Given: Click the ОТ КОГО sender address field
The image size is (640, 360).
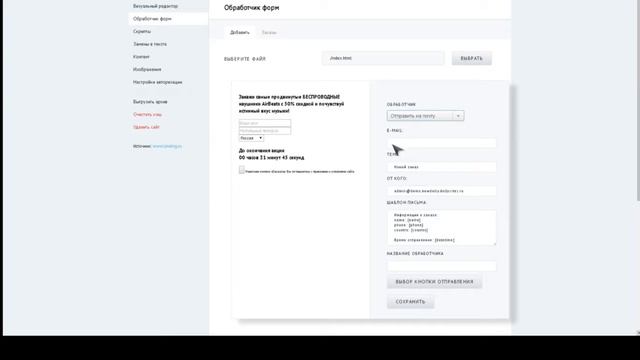Looking at the screenshot, I should point(442,191).
